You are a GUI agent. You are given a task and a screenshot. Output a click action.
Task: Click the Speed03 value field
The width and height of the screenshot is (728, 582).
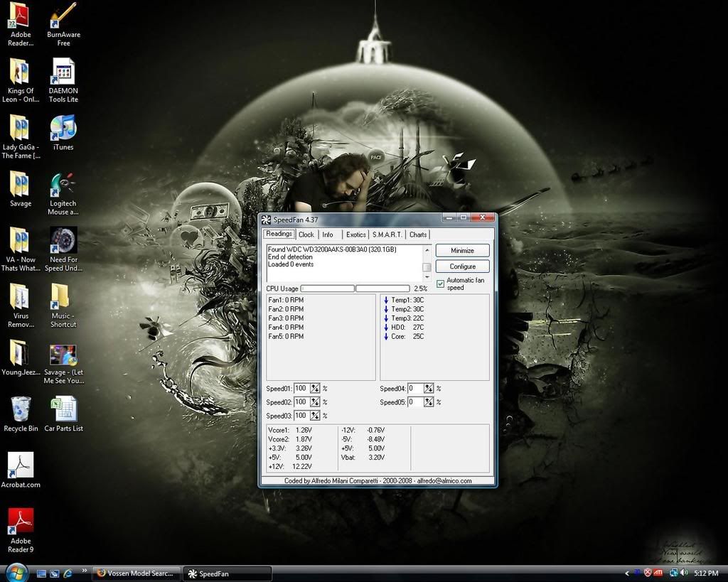(302, 416)
